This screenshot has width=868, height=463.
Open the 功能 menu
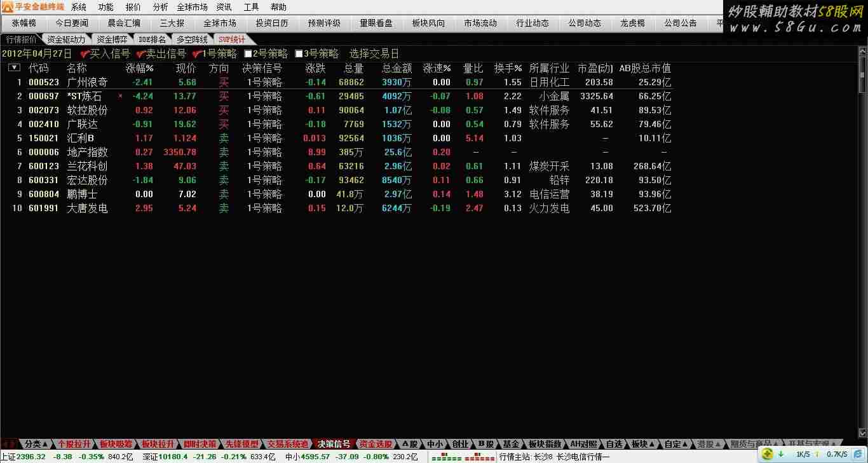click(106, 7)
